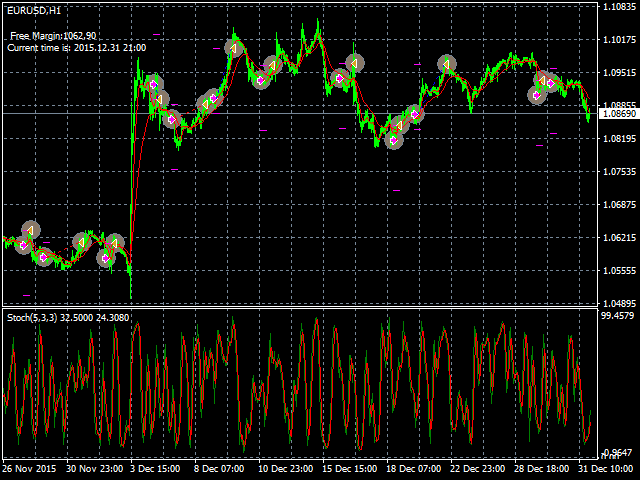The width and height of the screenshot is (640, 480).
Task: Click the stochastic scale maximum 99.4579
Action: pyautogui.click(x=618, y=316)
